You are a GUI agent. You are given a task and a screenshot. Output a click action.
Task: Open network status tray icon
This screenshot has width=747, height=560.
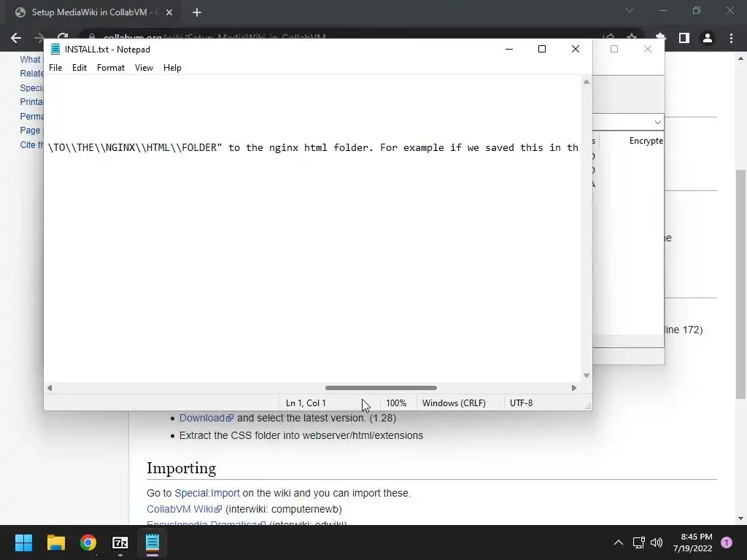pyautogui.click(x=638, y=542)
